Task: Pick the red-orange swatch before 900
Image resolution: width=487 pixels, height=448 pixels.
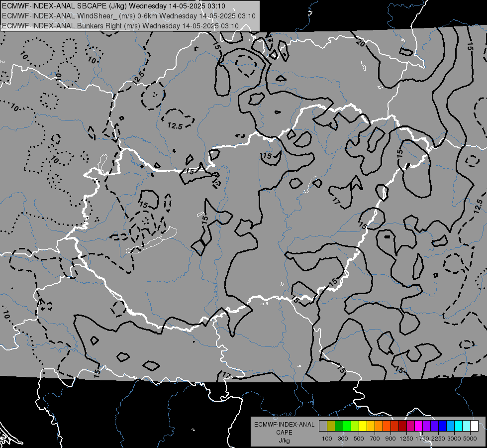Action: (x=387, y=426)
